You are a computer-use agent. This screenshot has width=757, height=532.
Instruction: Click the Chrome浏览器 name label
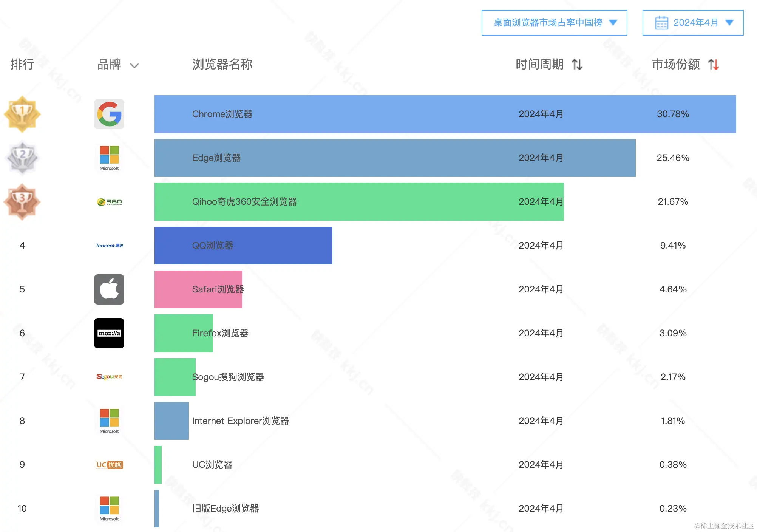tap(222, 114)
